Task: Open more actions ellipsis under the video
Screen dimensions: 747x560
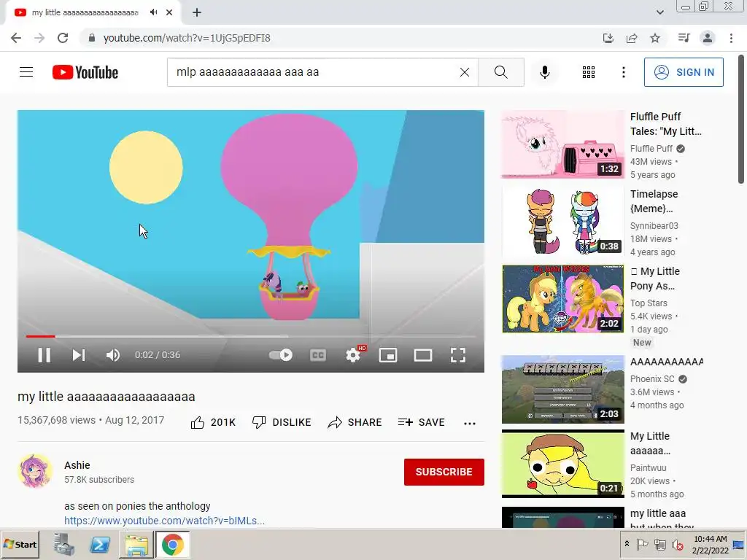Action: click(x=470, y=423)
